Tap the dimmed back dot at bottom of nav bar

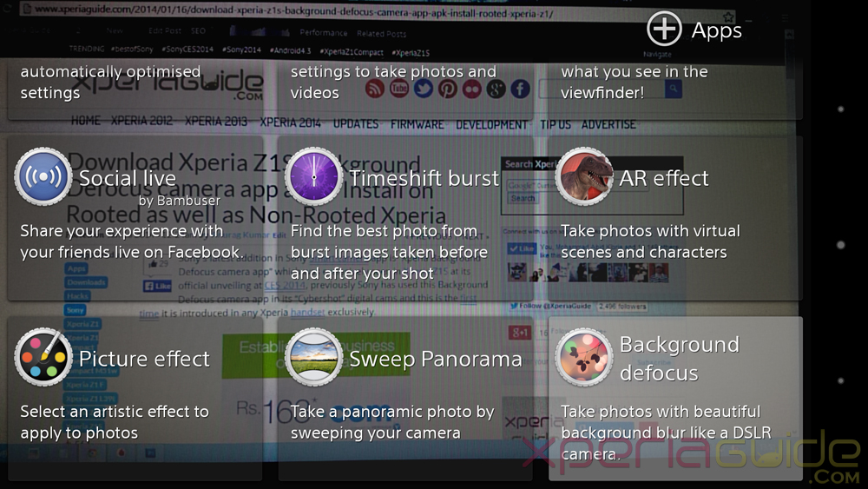point(840,380)
